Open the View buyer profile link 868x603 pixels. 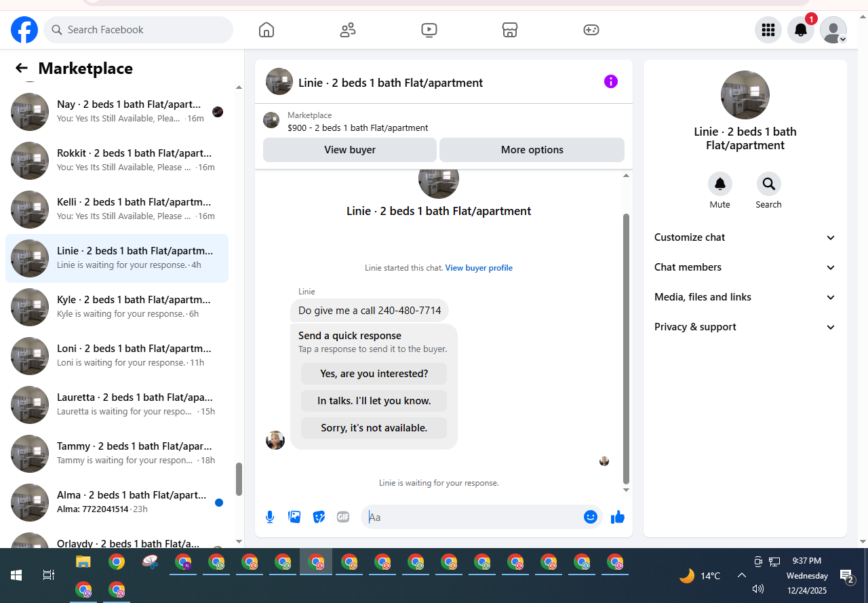click(x=479, y=268)
